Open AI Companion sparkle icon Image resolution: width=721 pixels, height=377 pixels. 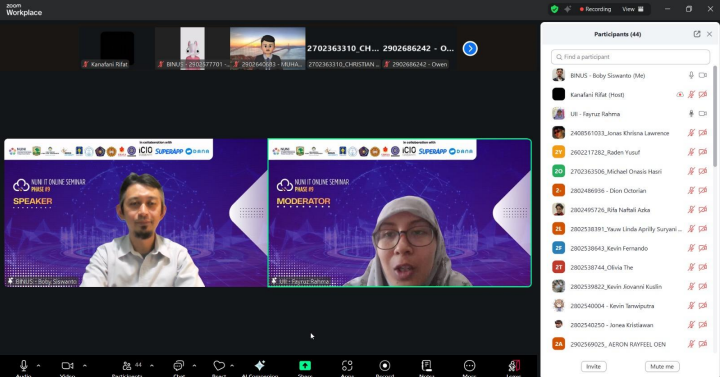[x=260, y=366]
